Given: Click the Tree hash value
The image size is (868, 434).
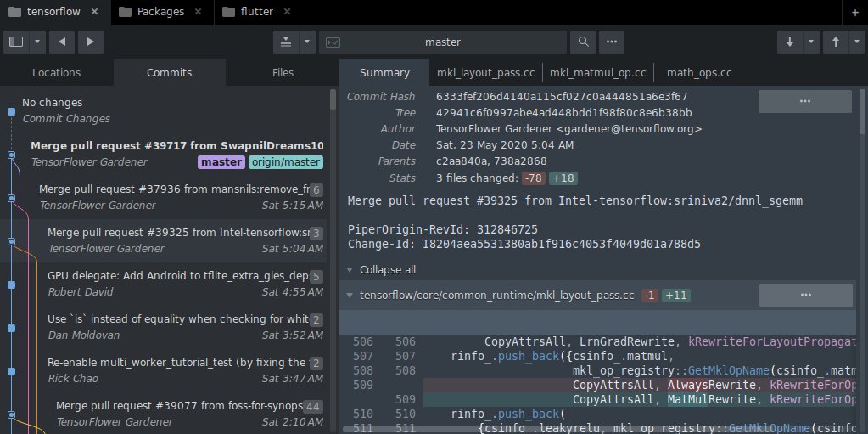Looking at the screenshot, I should coord(563,113).
